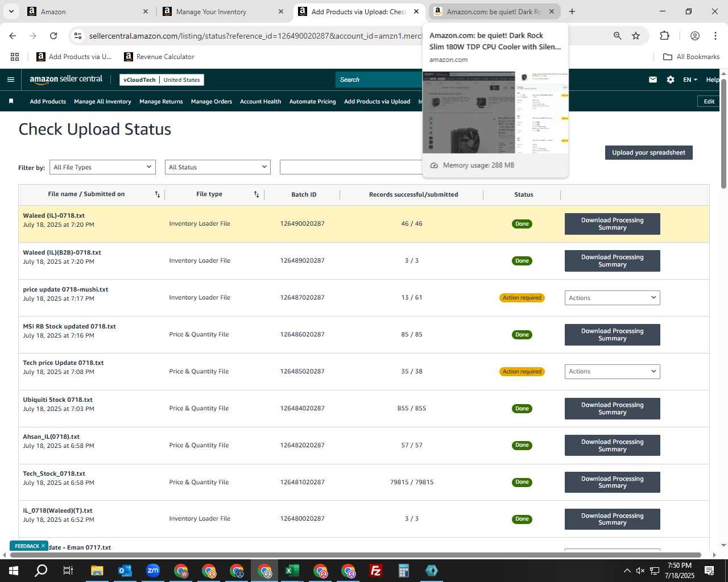Switch to the Manage Your Inventory tab
This screenshot has height=582, width=728.
click(222, 11)
